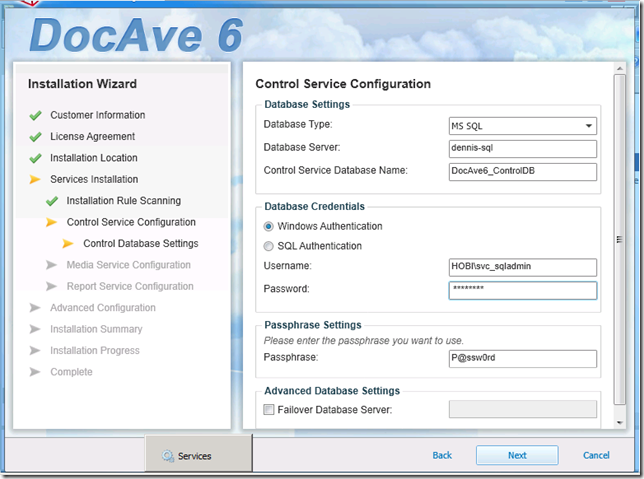The image size is (644, 479).
Task: Enable the Failover Database Server checkbox
Action: coord(269,410)
